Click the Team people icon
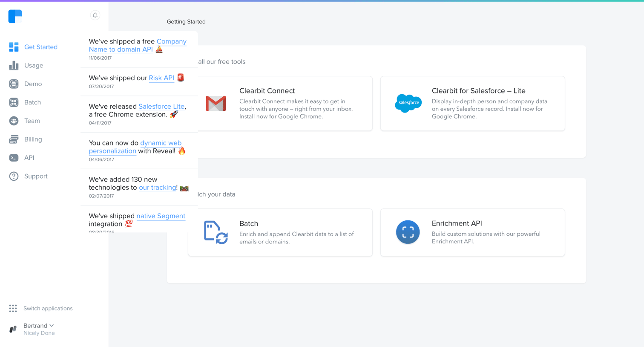644x347 pixels. tap(14, 121)
